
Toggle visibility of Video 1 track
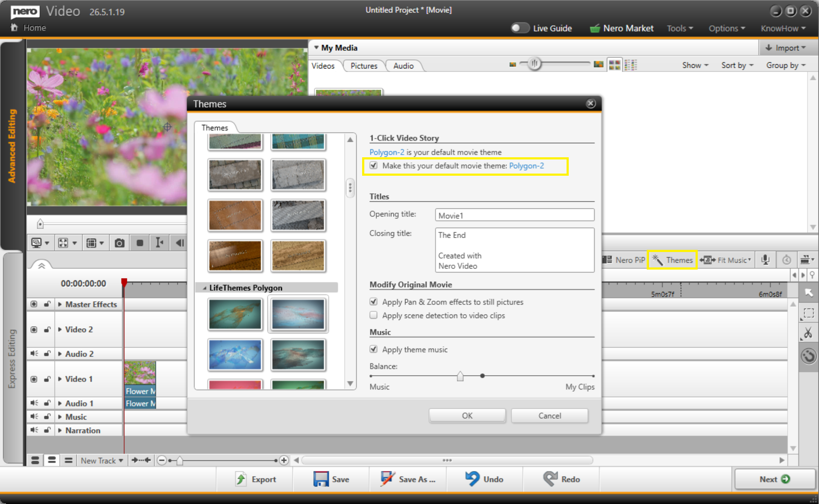coord(34,379)
